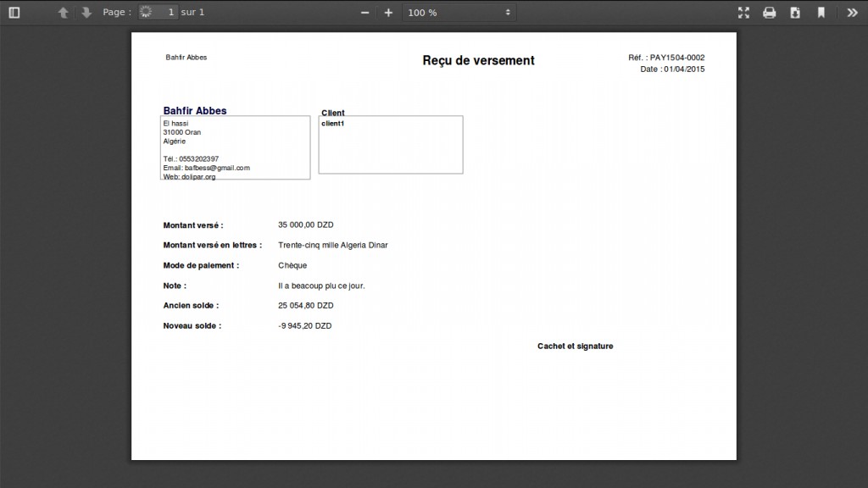The height and width of the screenshot is (488, 868).
Task: Go to the next page
Action: point(86,13)
